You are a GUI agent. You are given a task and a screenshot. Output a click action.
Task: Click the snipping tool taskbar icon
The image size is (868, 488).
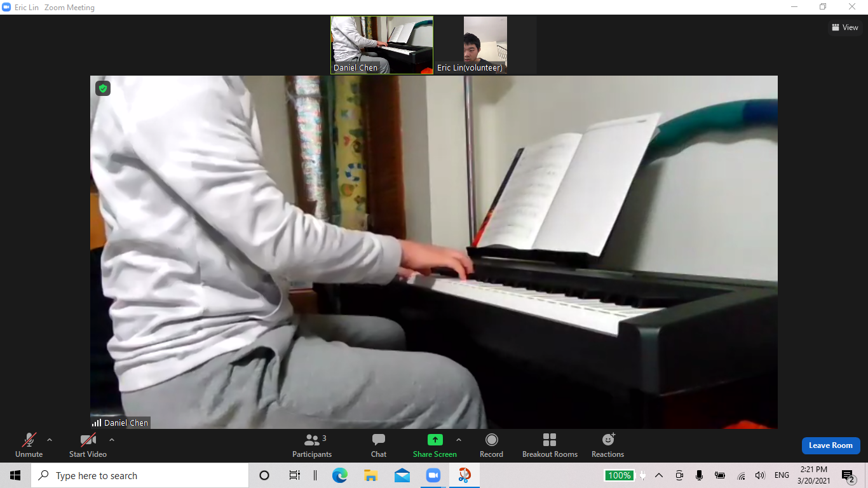[x=465, y=475]
